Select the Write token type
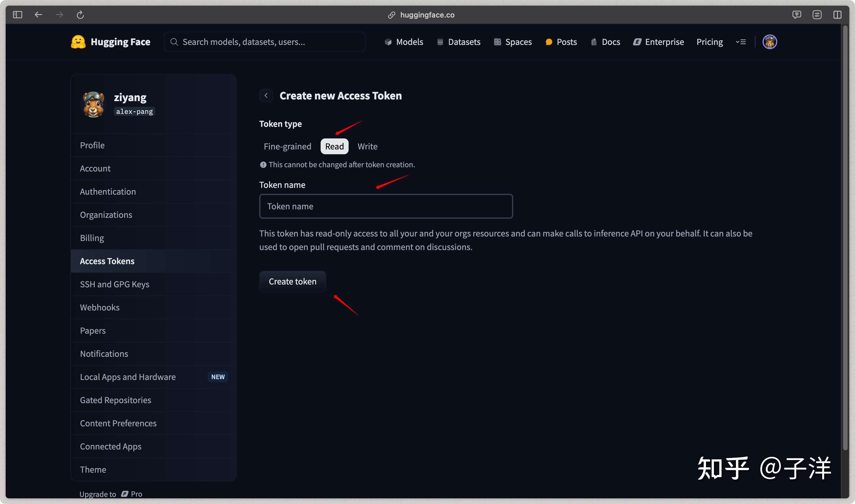Viewport: 855px width, 504px height. coord(367,146)
